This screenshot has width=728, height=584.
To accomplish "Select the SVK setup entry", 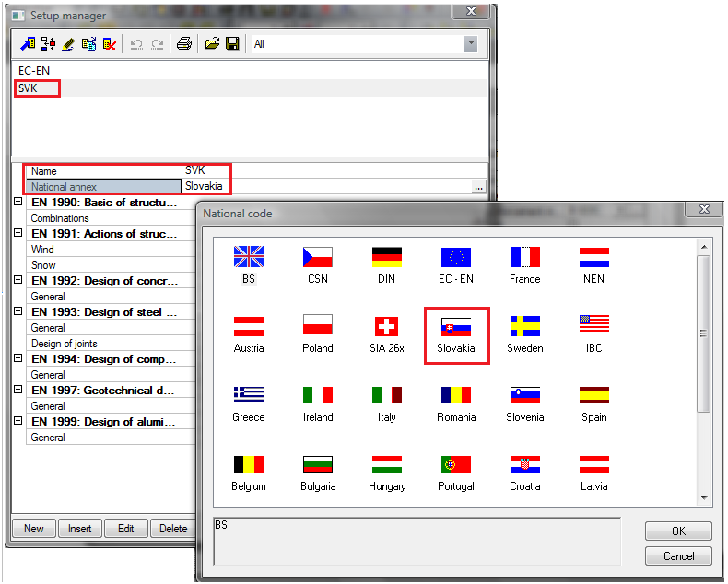I will [x=251, y=88].
